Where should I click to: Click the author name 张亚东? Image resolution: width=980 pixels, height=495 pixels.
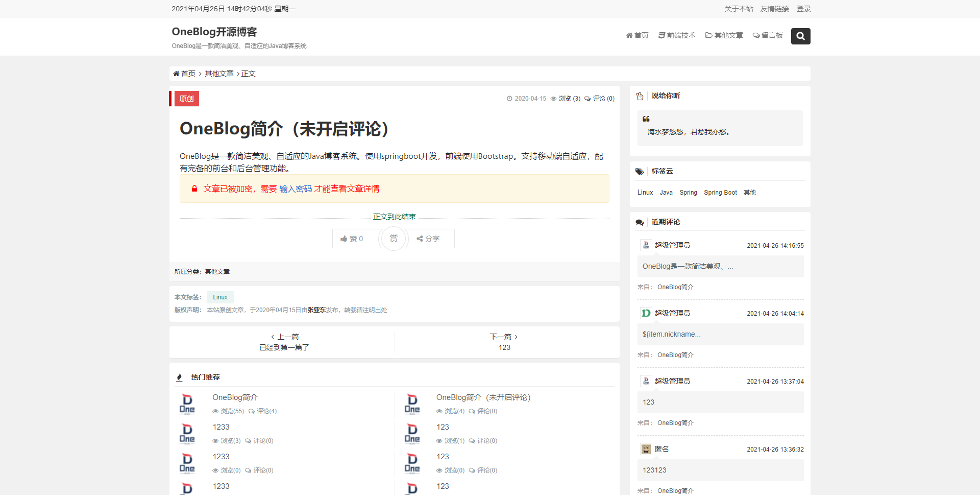317,310
